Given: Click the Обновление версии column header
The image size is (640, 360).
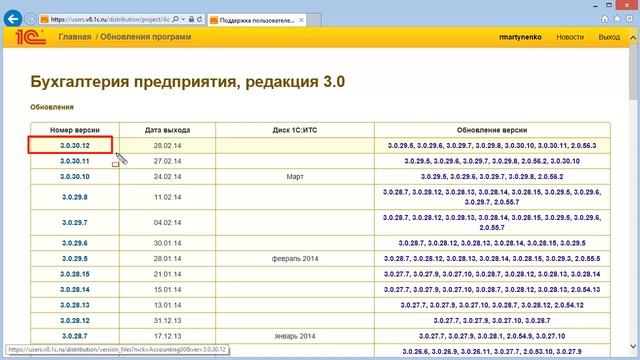Looking at the screenshot, I should (x=492, y=130).
